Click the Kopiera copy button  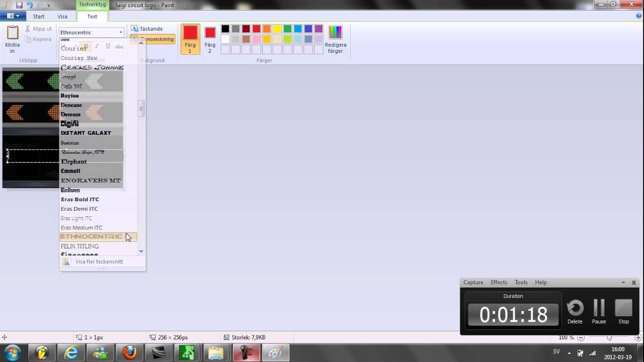point(38,39)
